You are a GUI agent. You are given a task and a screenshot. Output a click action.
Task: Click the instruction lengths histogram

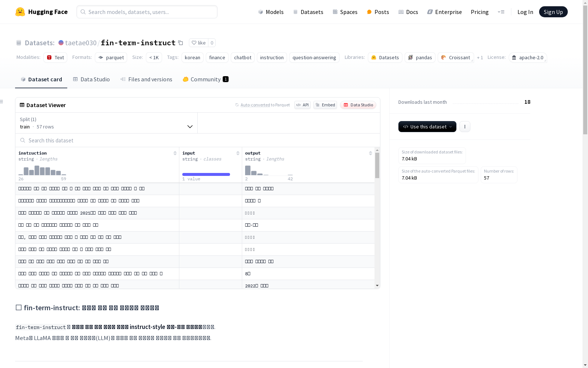point(42,170)
